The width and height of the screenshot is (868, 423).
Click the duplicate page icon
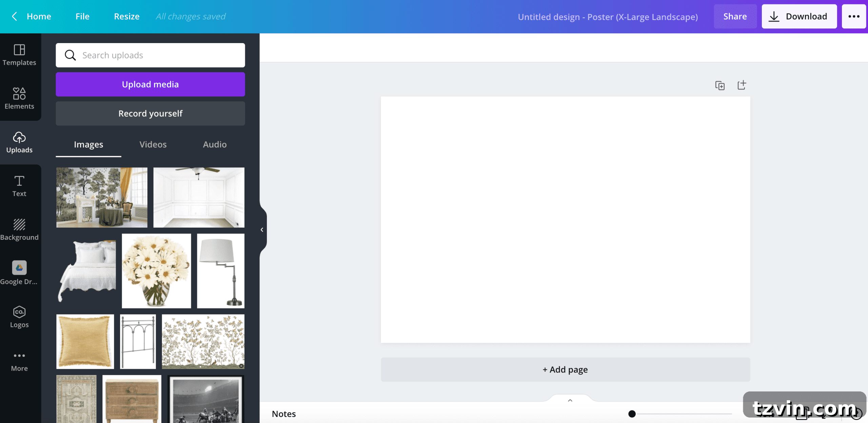[720, 85]
